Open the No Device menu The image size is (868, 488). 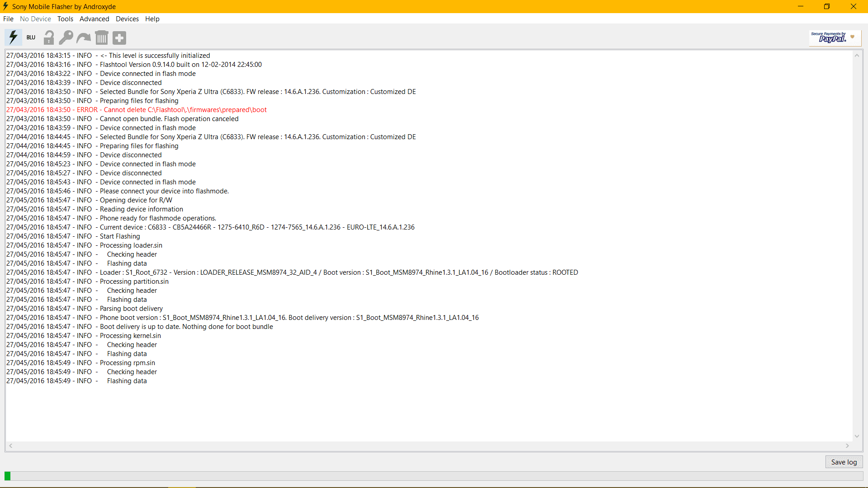(35, 19)
